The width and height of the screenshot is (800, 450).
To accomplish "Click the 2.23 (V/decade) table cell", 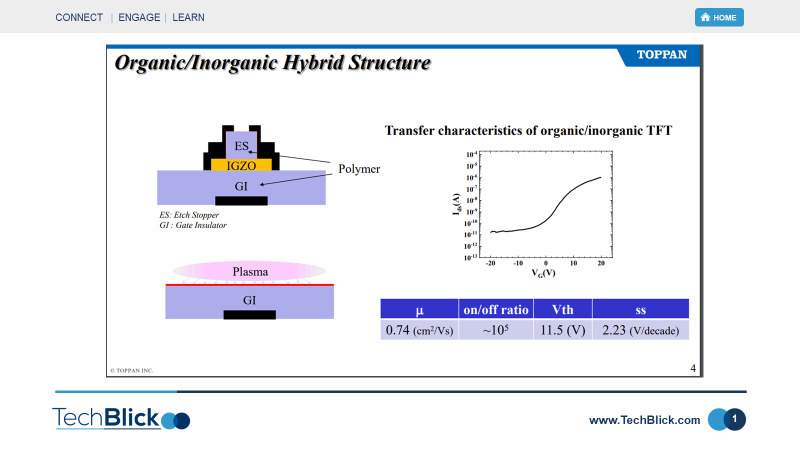I will point(641,330).
